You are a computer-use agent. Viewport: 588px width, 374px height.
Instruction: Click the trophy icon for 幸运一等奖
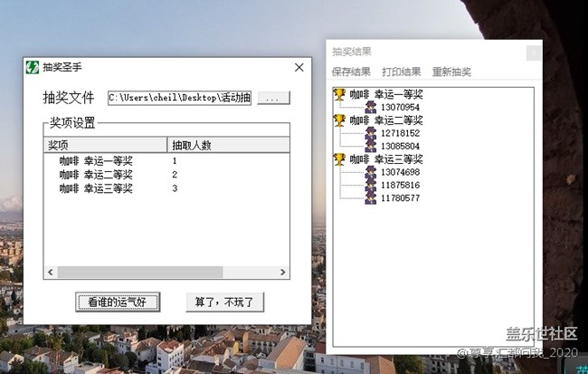tap(340, 94)
